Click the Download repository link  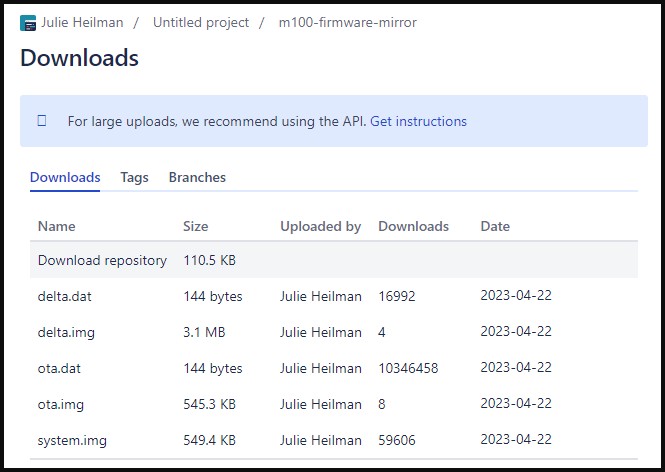point(102,260)
